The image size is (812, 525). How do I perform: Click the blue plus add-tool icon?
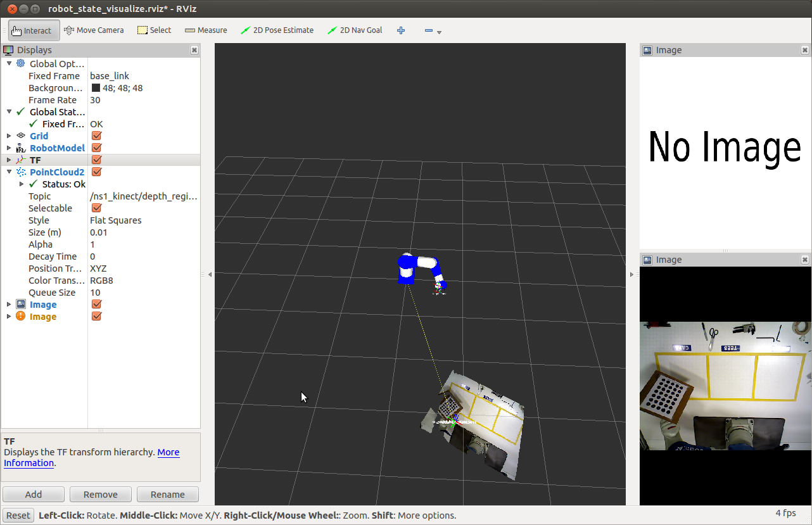[401, 30]
